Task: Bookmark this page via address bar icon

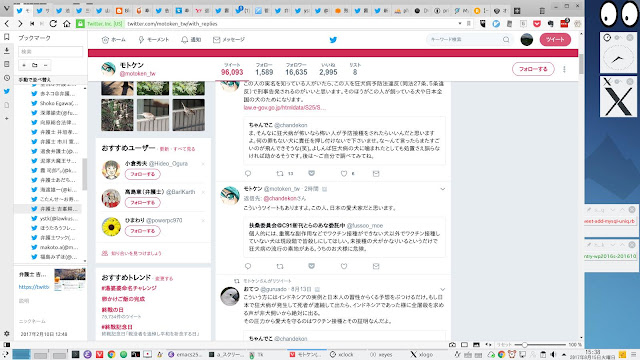Action: tap(469, 24)
